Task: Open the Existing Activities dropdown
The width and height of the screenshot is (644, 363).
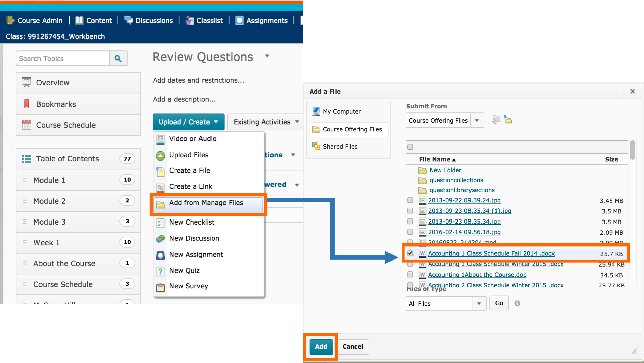Action: pos(266,122)
